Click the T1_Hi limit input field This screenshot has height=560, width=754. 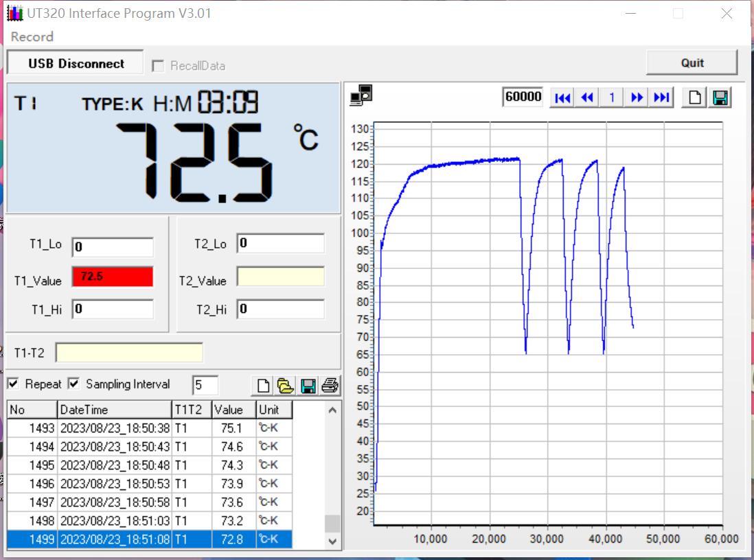tap(113, 309)
